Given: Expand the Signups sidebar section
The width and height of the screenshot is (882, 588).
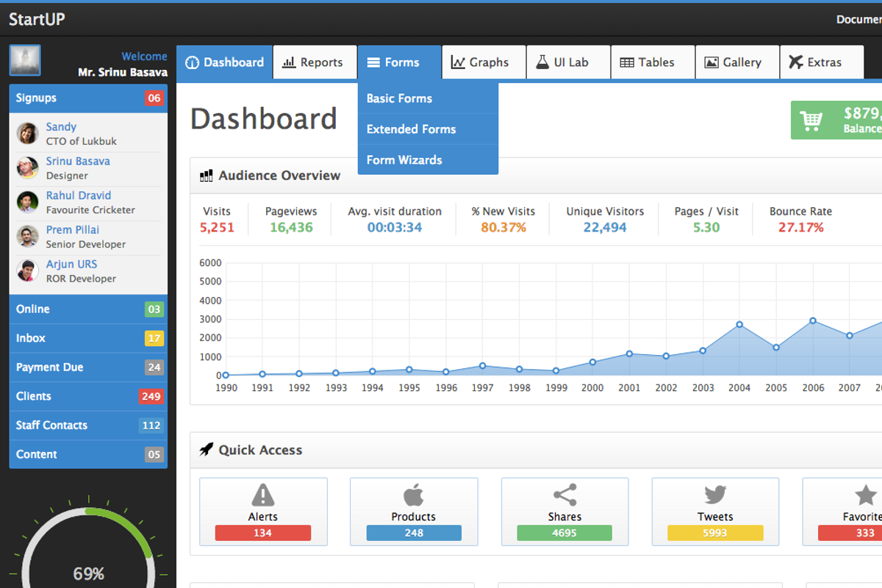Looking at the screenshot, I should point(88,98).
